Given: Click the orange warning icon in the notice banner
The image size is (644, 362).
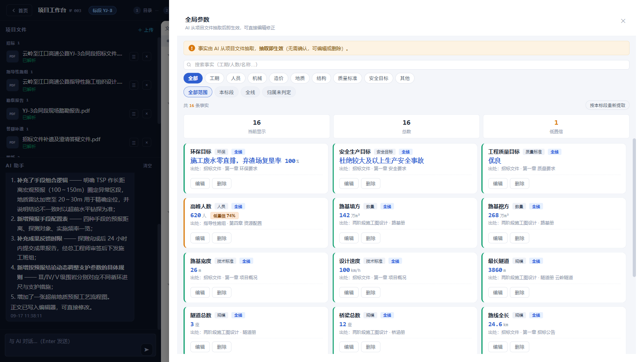Looking at the screenshot, I should click(192, 48).
